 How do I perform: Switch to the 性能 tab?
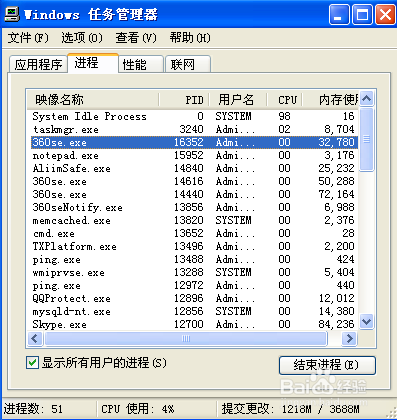click(x=141, y=64)
